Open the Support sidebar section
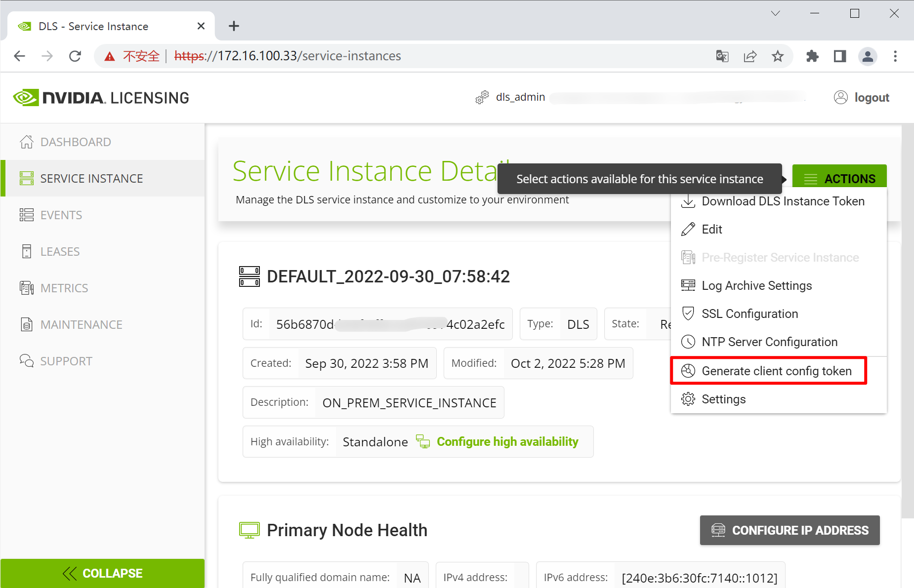The height and width of the screenshot is (588, 914). (66, 361)
